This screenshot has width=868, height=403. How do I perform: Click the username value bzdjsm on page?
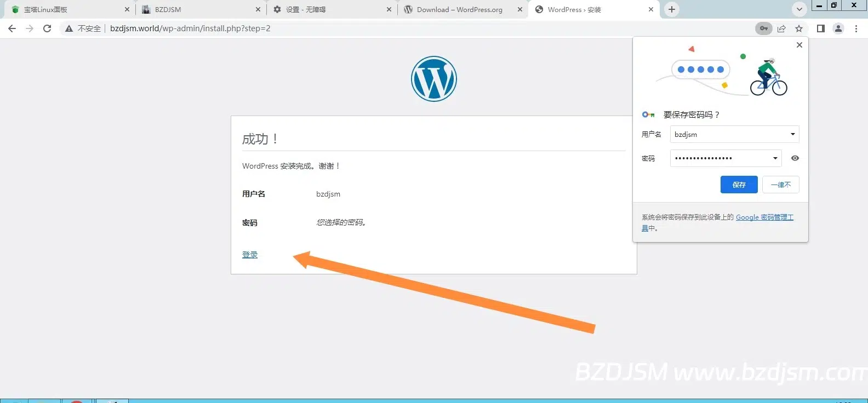328,194
